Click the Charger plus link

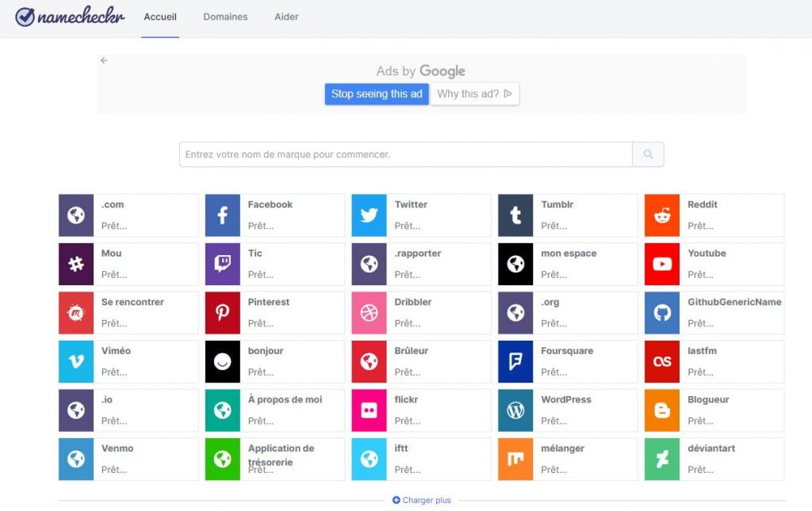click(422, 500)
